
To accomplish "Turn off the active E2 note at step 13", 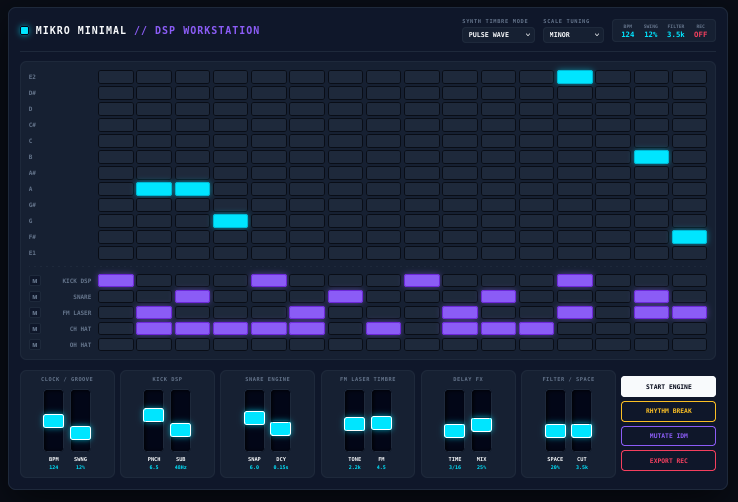I will coord(575,77).
